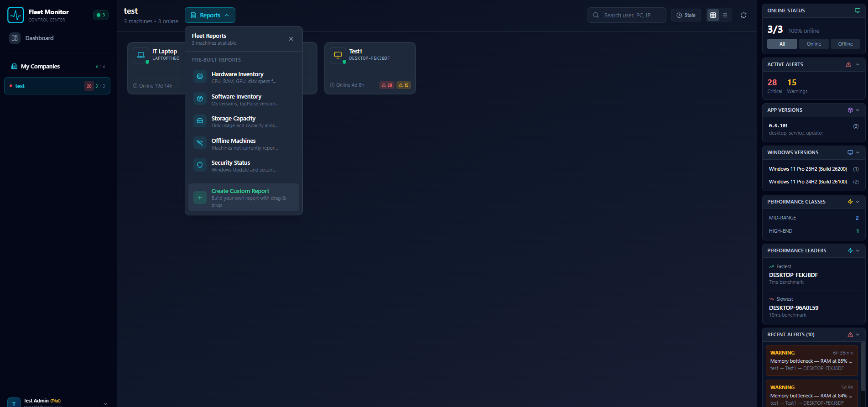The width and height of the screenshot is (868, 407).
Task: Click the Fleet Monitor pulse logo
Action: pos(16,15)
